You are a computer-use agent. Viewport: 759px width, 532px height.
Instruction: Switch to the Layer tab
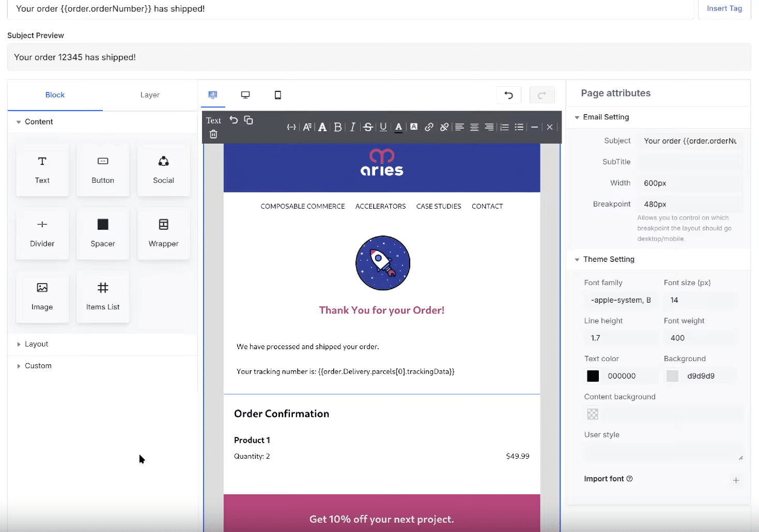[x=150, y=95]
